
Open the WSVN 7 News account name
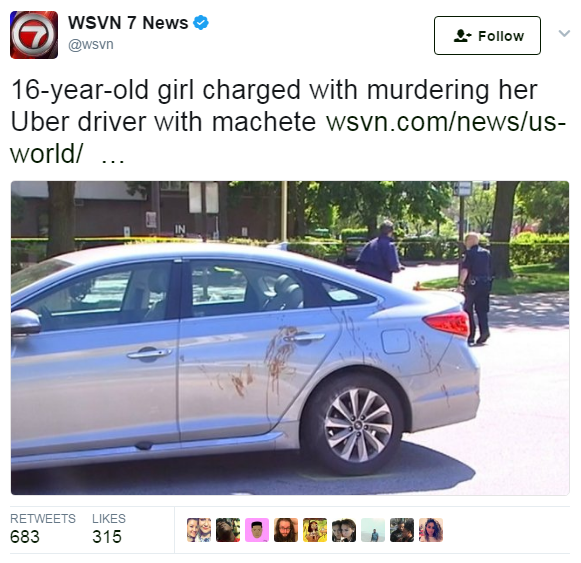[x=128, y=23]
